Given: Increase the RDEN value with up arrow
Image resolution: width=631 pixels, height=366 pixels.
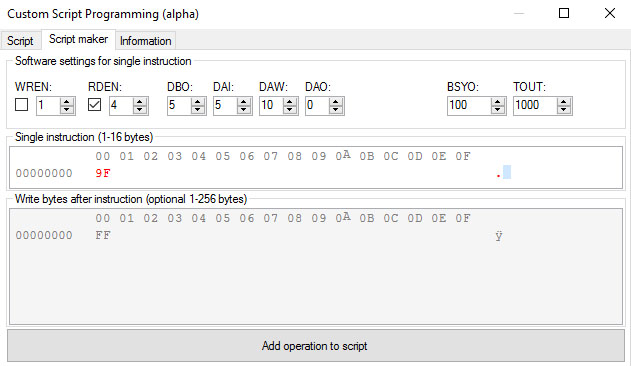Looking at the screenshot, I should [x=140, y=101].
